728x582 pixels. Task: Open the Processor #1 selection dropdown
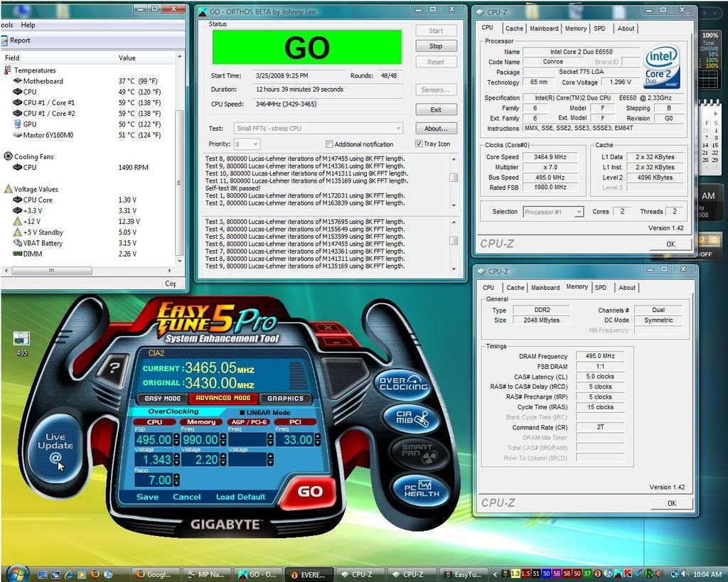553,212
